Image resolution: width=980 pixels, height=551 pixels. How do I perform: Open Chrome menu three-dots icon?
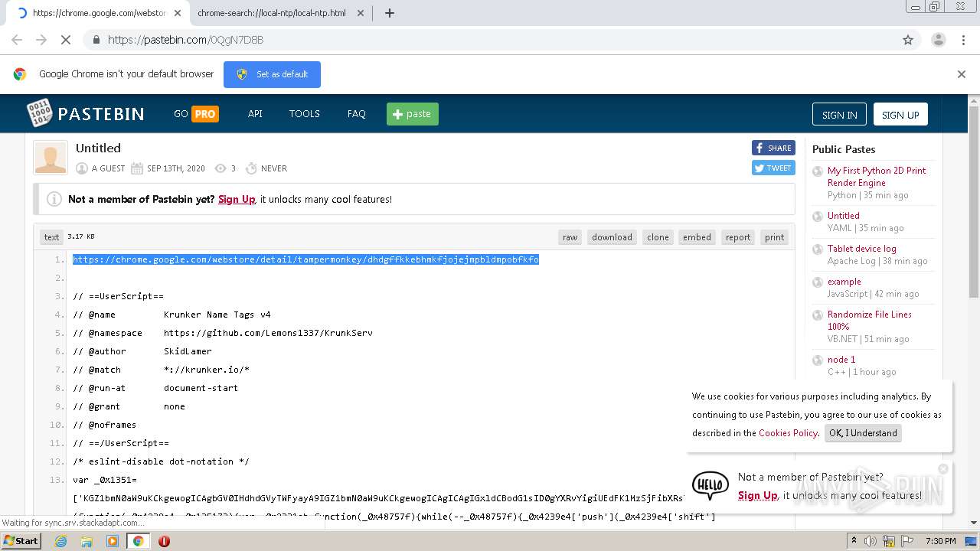[x=963, y=40]
